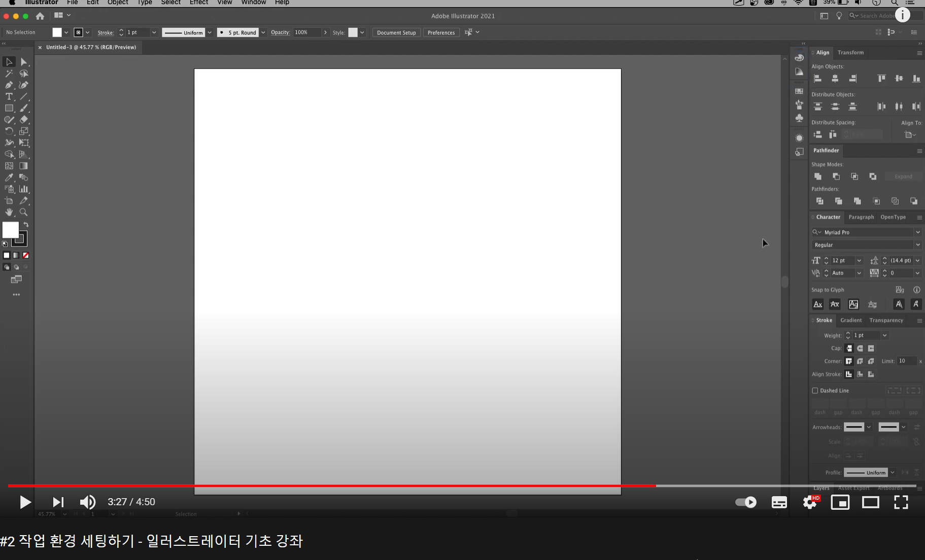Enter YouTube fullscreen mode

pos(901,502)
